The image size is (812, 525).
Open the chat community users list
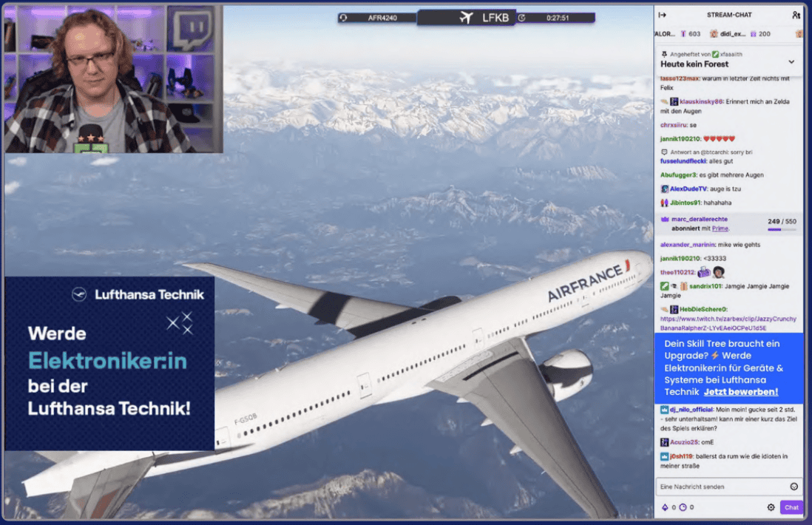tap(796, 15)
